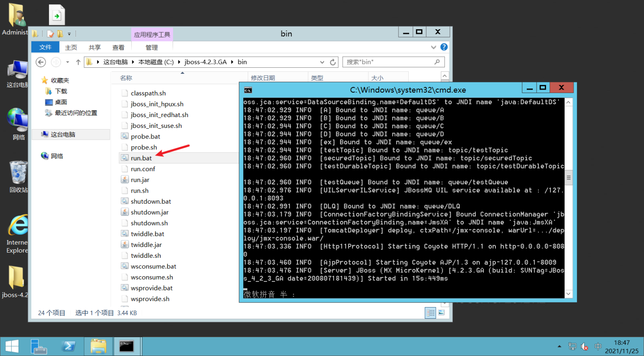The image size is (644, 356).
Task: Click cmd scrollbar down arrow
Action: pos(568,294)
